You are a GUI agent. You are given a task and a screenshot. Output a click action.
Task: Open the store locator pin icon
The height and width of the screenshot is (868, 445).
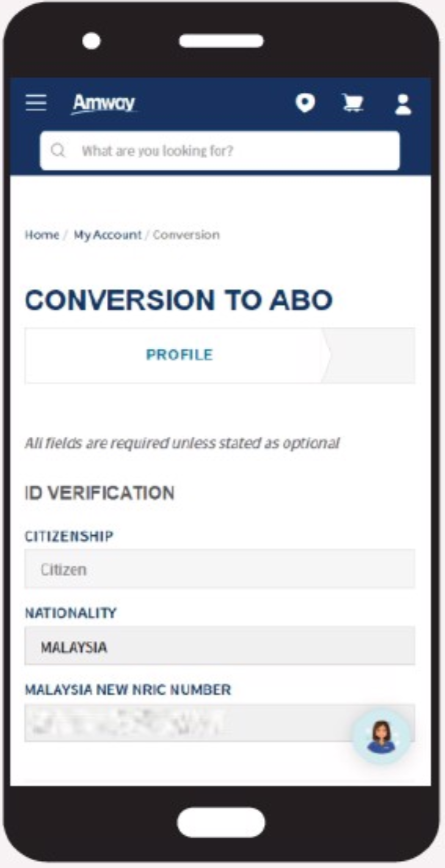click(305, 103)
